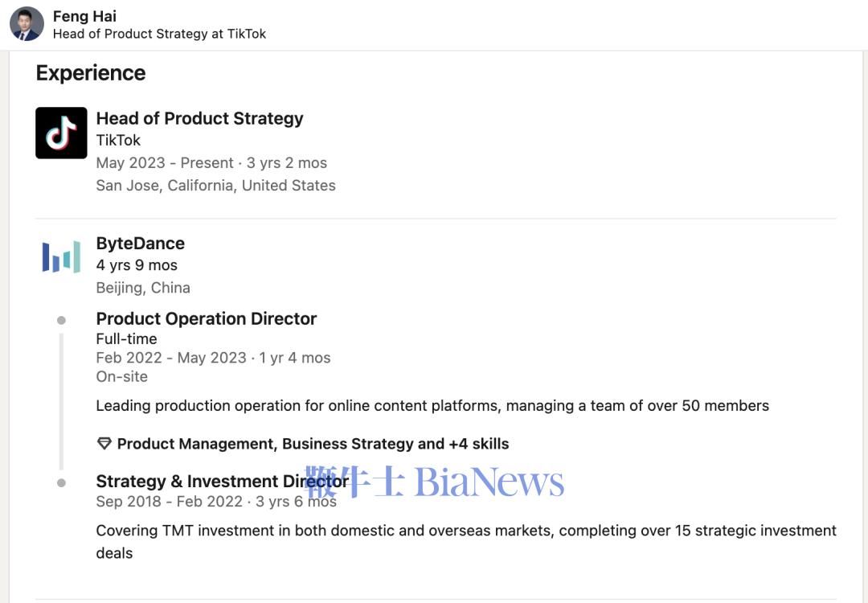The width and height of the screenshot is (868, 603).
Task: Open Feng Hai's profile photo
Action: point(27,24)
